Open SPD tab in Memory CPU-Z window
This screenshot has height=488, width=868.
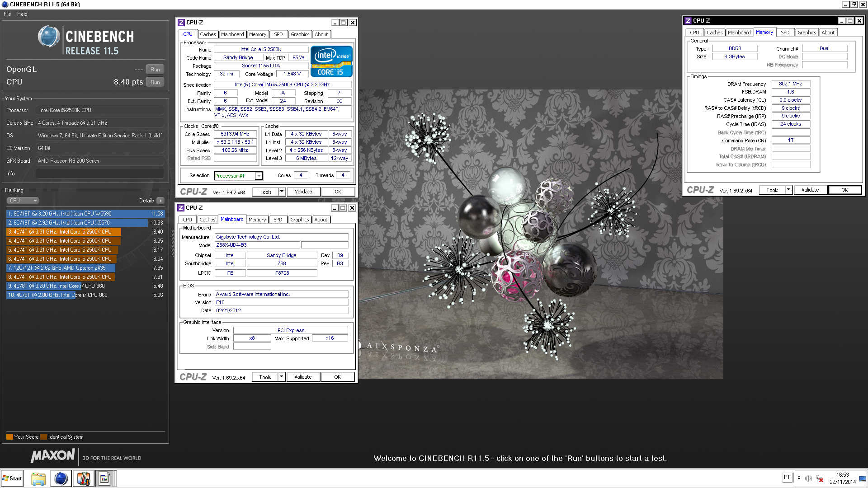pyautogui.click(x=785, y=33)
